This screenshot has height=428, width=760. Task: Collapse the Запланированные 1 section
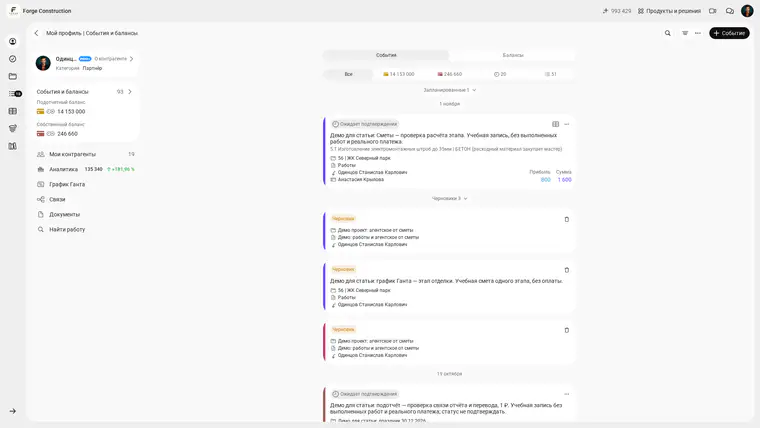[x=449, y=90]
